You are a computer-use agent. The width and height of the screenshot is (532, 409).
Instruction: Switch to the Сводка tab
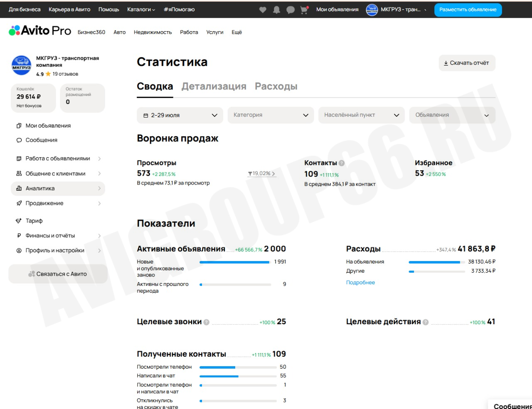pyautogui.click(x=155, y=86)
